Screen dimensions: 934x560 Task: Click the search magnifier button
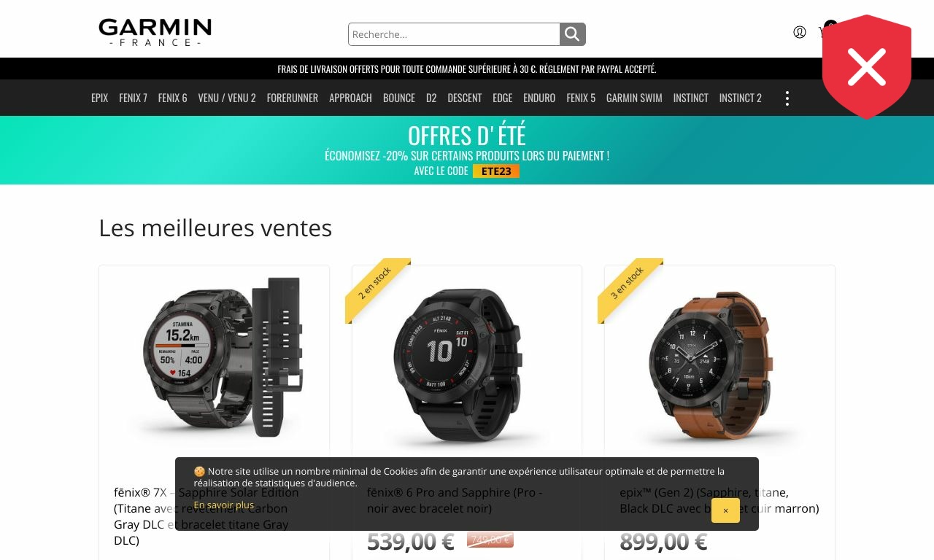click(573, 34)
